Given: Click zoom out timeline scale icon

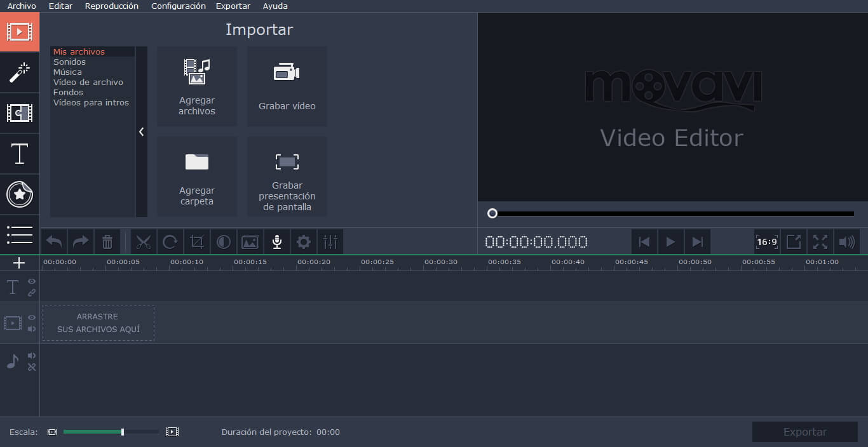Looking at the screenshot, I should (x=52, y=432).
